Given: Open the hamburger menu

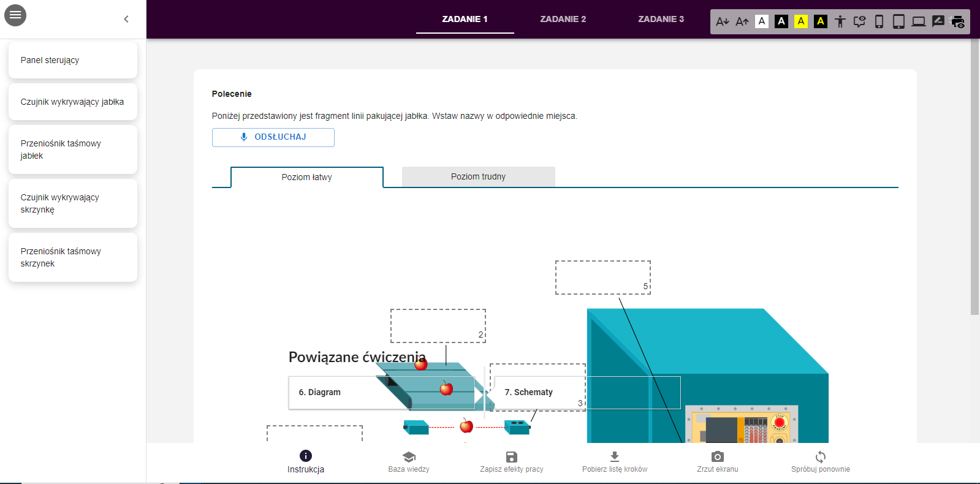Looking at the screenshot, I should pos(15,15).
